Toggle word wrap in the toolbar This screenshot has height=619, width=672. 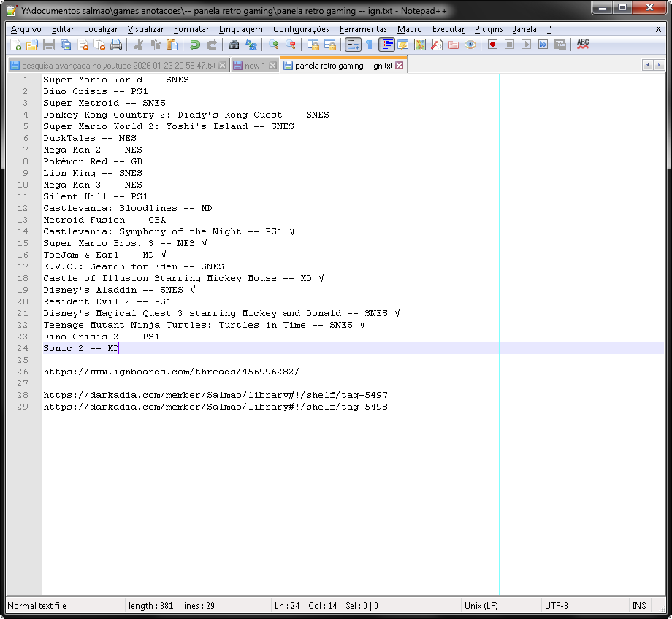[x=353, y=45]
